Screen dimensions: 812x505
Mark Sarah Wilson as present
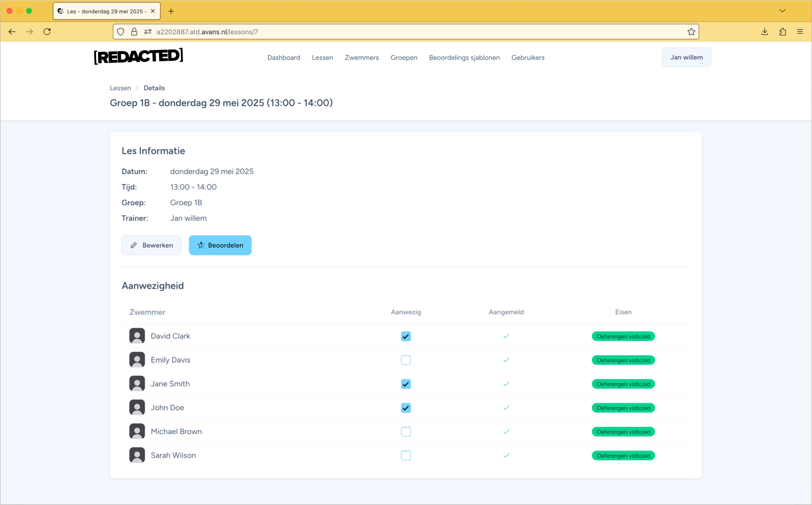click(406, 456)
